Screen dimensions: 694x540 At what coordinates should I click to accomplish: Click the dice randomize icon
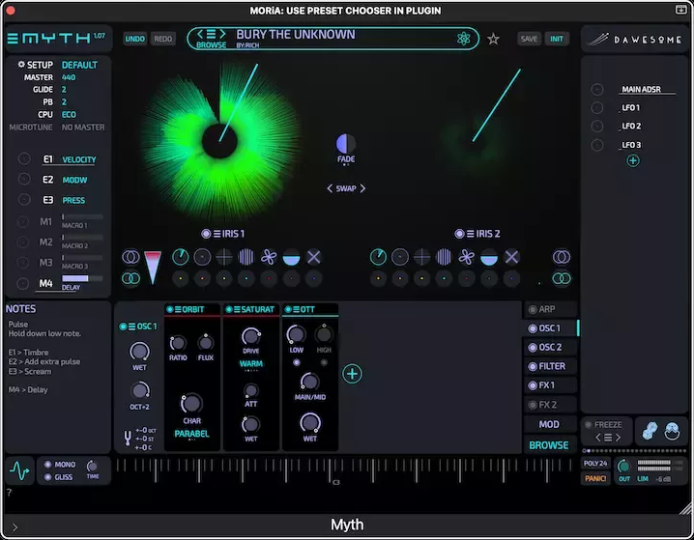pos(650,431)
